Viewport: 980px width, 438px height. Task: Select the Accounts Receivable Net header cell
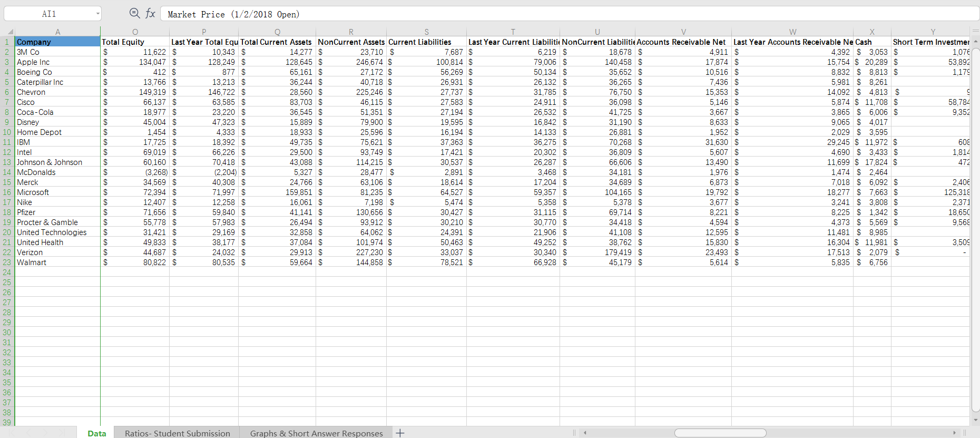(x=683, y=42)
